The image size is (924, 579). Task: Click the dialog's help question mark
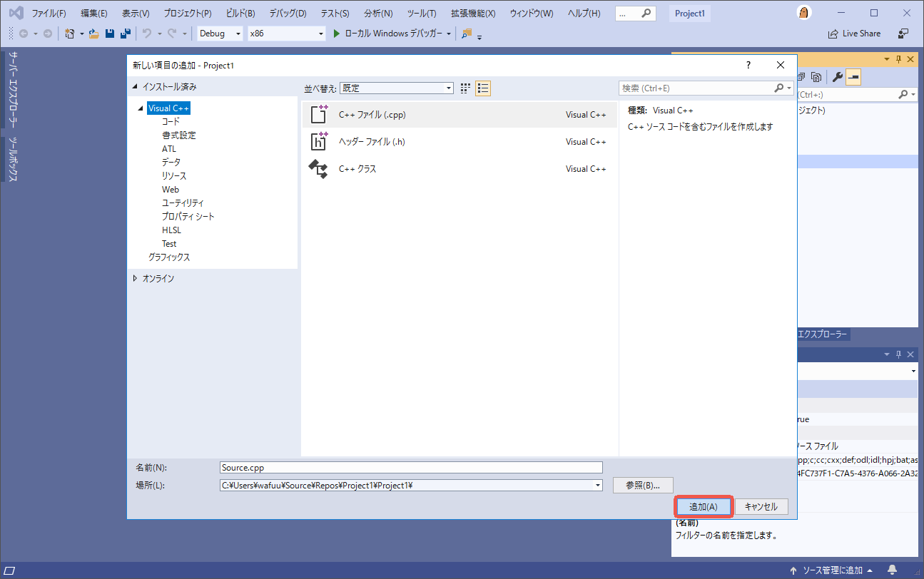(748, 65)
